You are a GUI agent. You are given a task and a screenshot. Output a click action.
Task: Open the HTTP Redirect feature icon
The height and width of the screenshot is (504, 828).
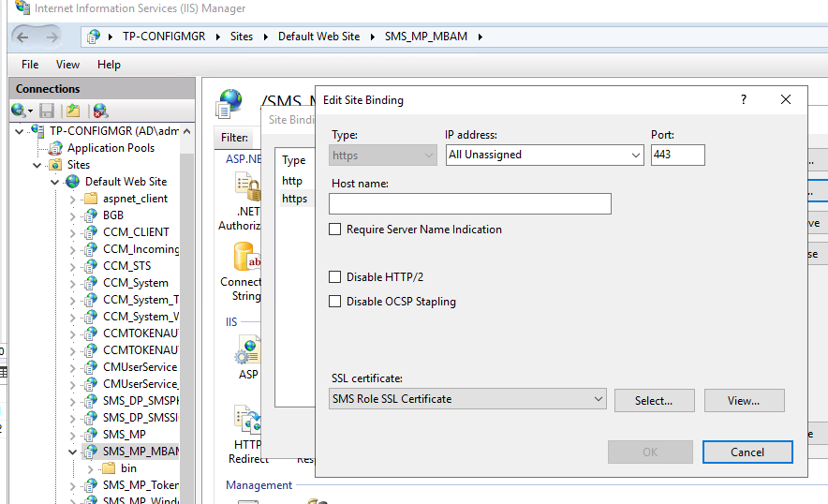click(247, 420)
